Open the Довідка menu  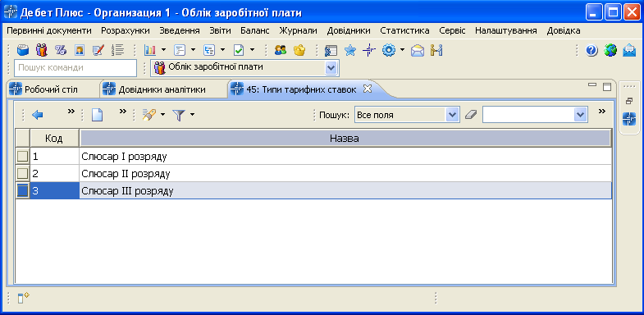pos(564,30)
